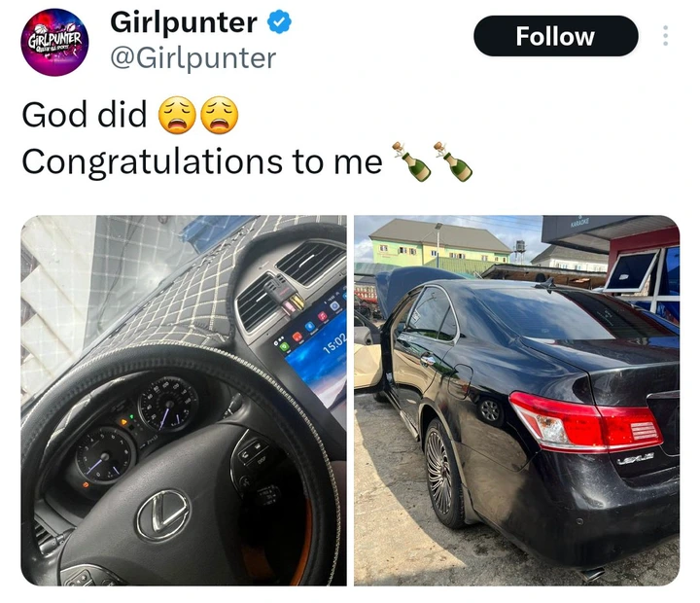Click the 15:02 clock on dashboard screen
The height and width of the screenshot is (603, 700).
click(334, 344)
